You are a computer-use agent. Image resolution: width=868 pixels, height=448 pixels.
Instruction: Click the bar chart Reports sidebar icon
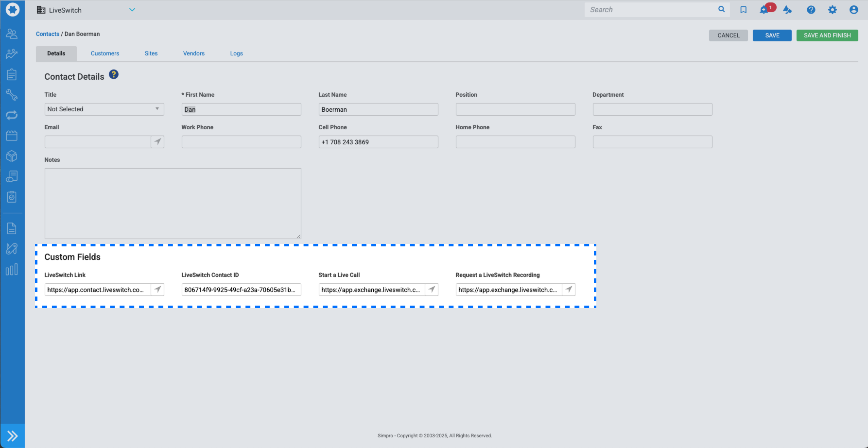point(12,270)
